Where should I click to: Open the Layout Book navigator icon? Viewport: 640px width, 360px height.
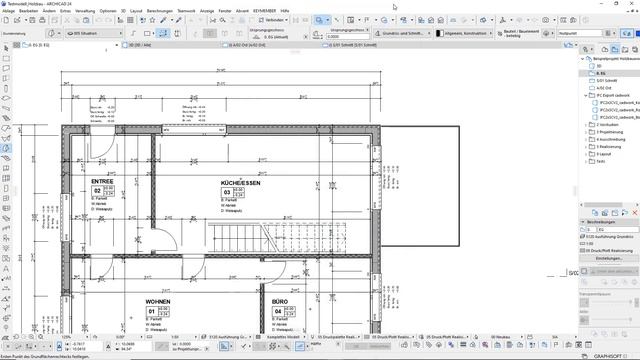click(625, 49)
